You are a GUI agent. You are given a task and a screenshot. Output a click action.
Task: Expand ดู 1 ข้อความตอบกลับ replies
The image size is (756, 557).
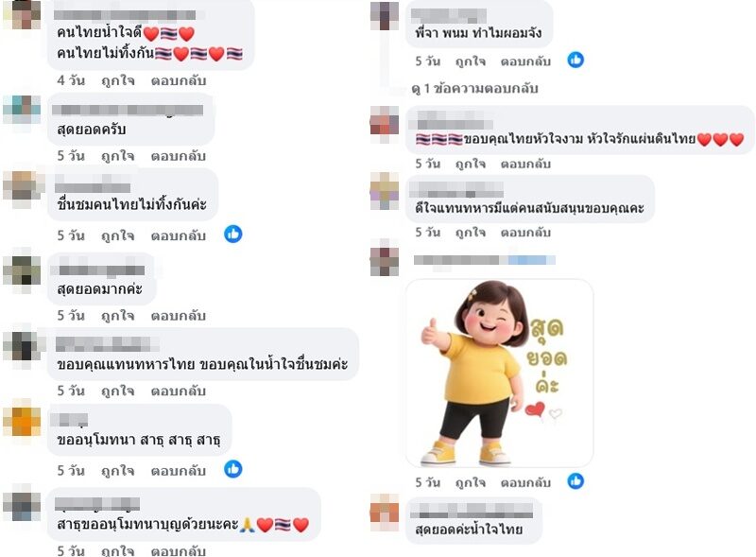(x=474, y=89)
